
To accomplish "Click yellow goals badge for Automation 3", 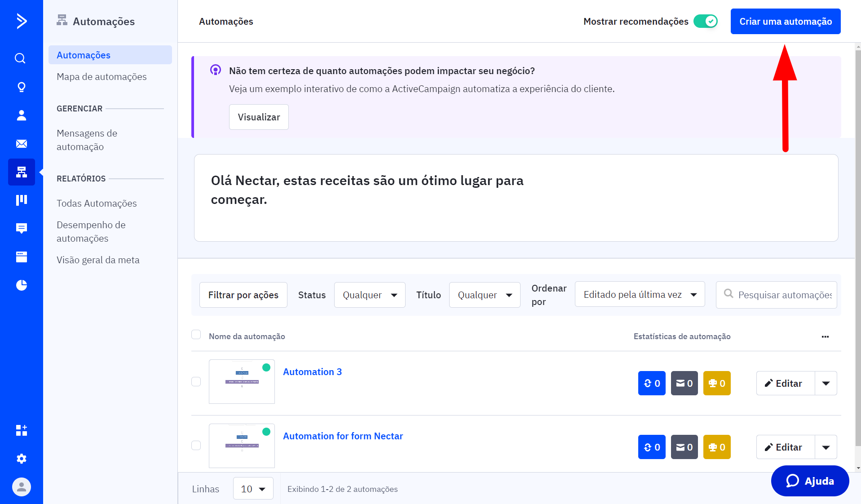I will point(717,383).
